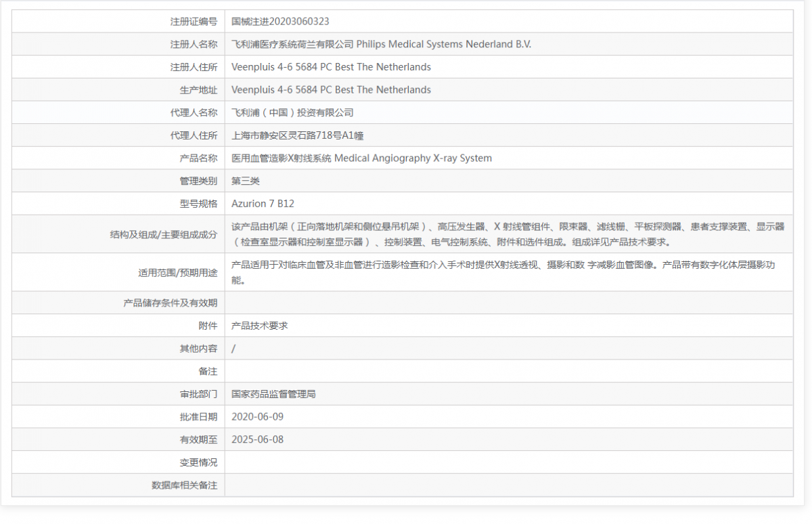Select 上海市静安区灵石路718号A1幢 address
This screenshot has width=812, height=524.
point(298,135)
